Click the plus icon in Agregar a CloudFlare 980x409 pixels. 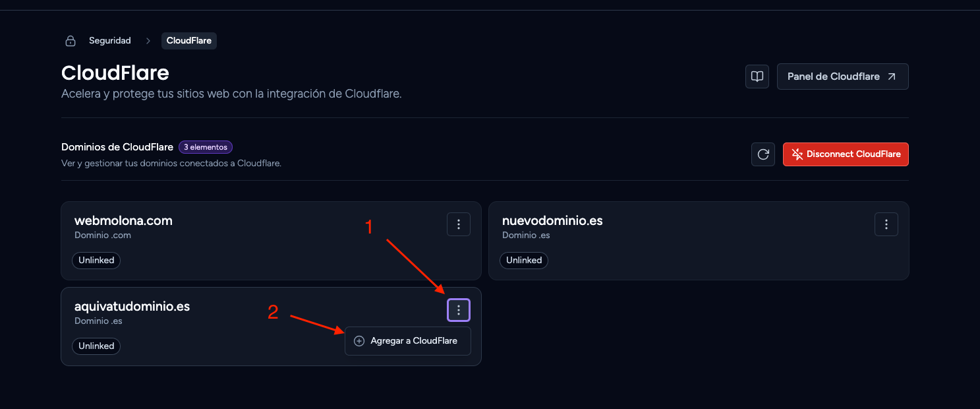(x=359, y=341)
